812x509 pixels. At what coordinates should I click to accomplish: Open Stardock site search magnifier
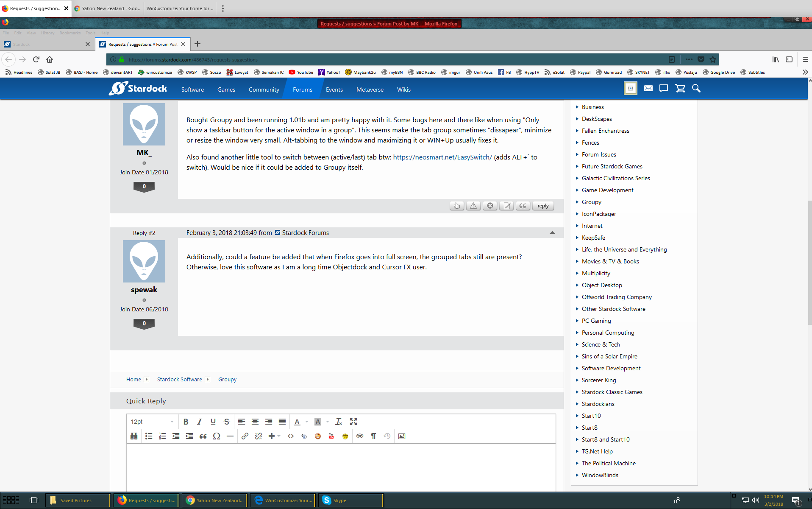[x=696, y=88]
